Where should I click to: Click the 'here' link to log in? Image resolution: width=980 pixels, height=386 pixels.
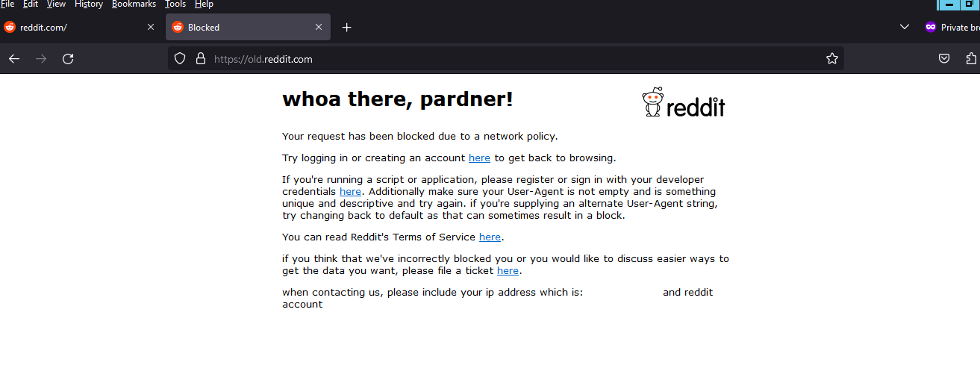(479, 158)
